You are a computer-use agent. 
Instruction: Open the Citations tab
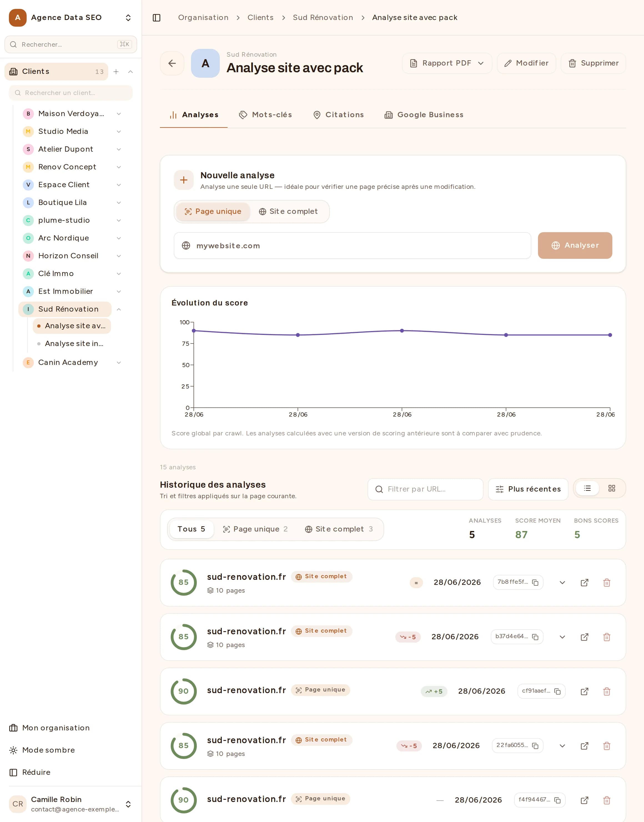pyautogui.click(x=339, y=115)
